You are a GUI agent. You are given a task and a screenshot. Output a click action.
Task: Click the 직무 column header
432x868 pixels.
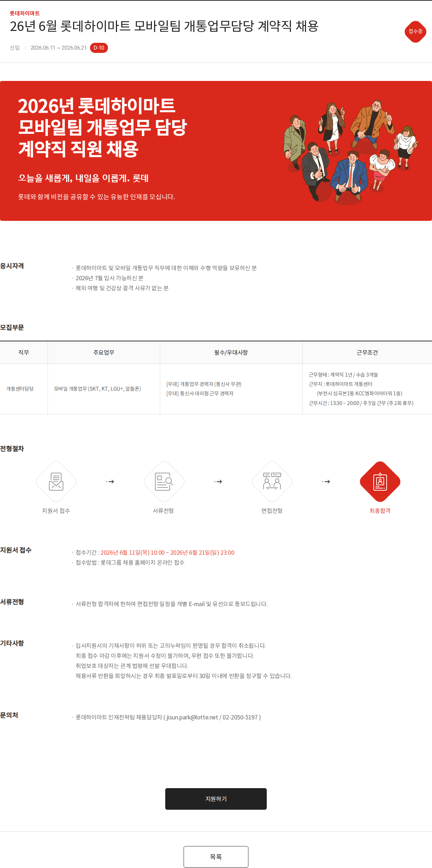[x=24, y=353]
